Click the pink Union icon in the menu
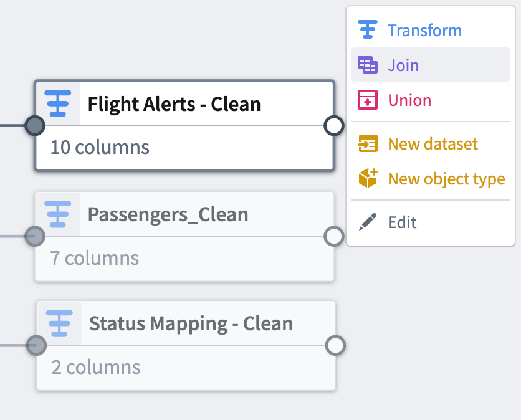Viewport: 521px width, 420px height. pos(368,100)
